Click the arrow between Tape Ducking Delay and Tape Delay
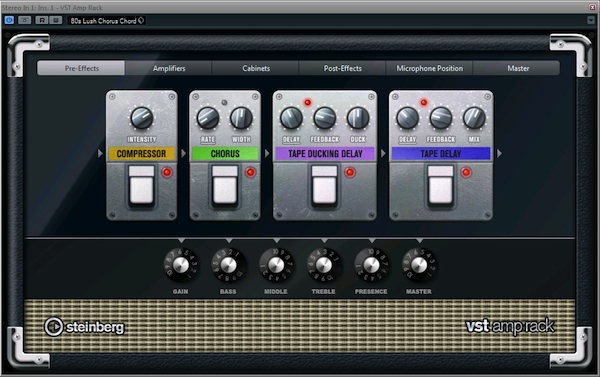The height and width of the screenshot is (377, 600). click(x=383, y=153)
